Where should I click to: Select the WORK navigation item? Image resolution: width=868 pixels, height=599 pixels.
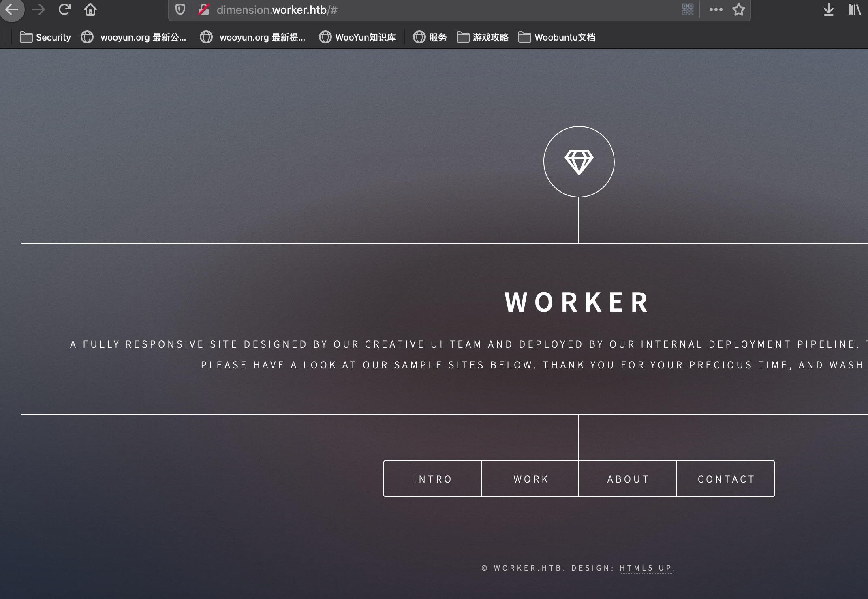(530, 479)
